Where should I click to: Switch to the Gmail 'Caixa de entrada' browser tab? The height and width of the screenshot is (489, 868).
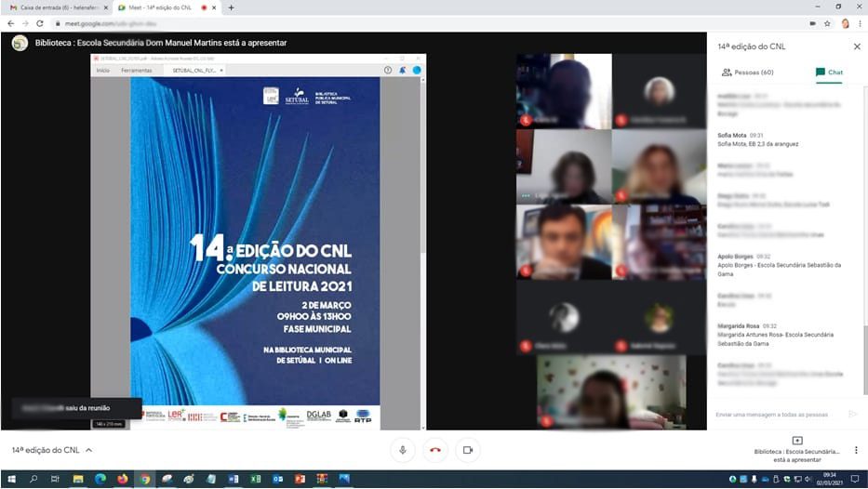point(56,7)
